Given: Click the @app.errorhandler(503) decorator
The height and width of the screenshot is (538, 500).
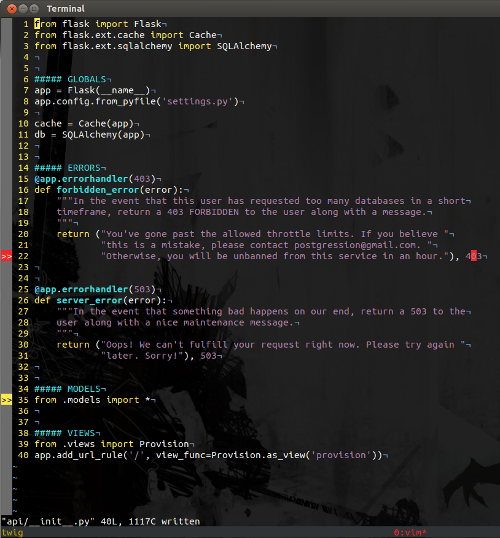Looking at the screenshot, I should click(x=95, y=289).
